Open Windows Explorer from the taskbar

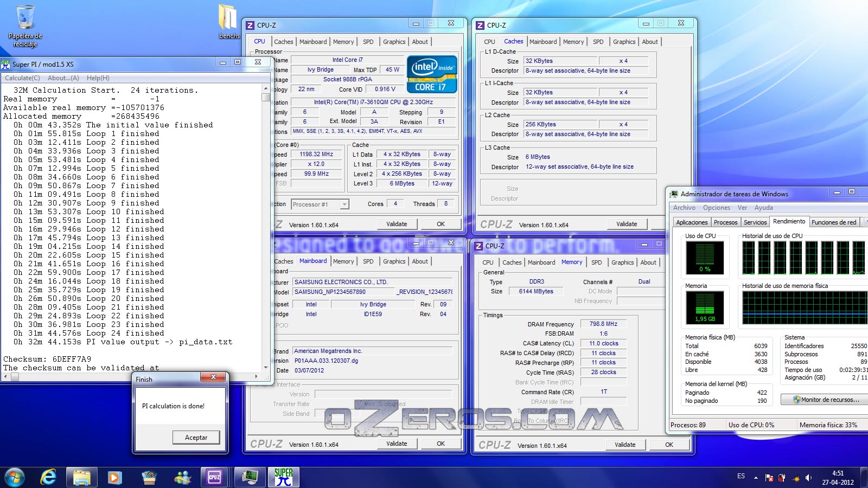pyautogui.click(x=82, y=477)
